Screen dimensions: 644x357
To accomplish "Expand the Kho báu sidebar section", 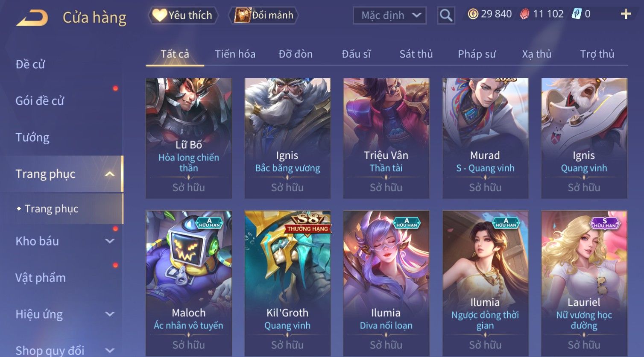I will [110, 241].
